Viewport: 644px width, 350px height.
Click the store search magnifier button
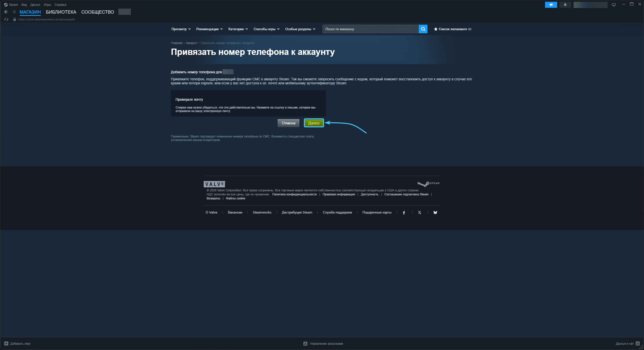[423, 29]
